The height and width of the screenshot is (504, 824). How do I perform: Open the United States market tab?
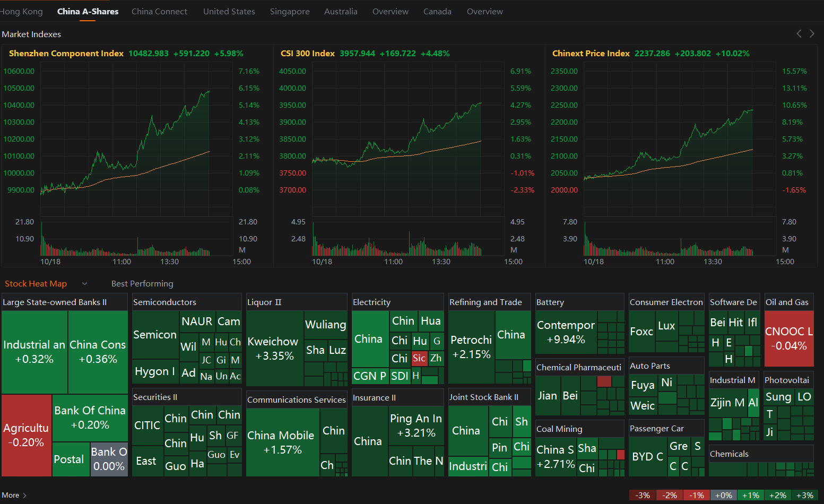tap(229, 11)
